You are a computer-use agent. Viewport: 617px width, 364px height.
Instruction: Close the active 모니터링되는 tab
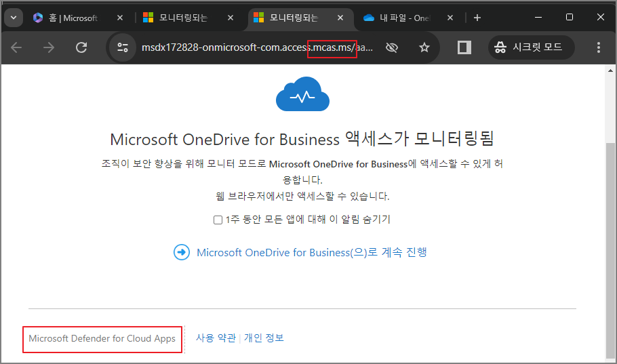click(x=340, y=18)
